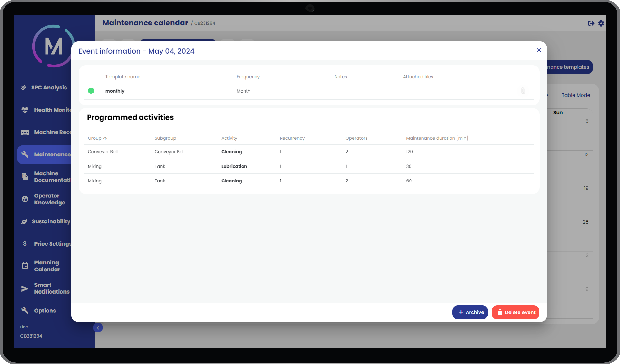Select Maintenance sidebar item
The width and height of the screenshot is (620, 364).
pyautogui.click(x=44, y=154)
